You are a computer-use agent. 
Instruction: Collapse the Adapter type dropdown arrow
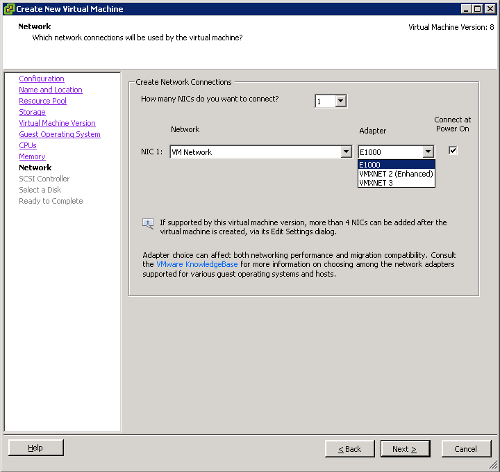coord(428,152)
